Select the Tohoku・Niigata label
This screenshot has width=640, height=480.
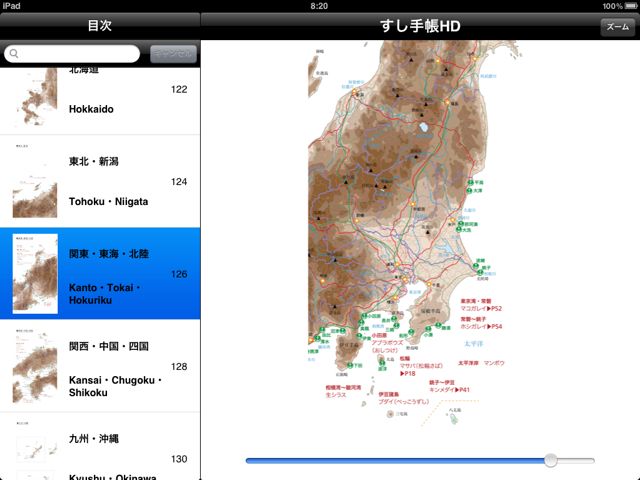[x=109, y=202]
